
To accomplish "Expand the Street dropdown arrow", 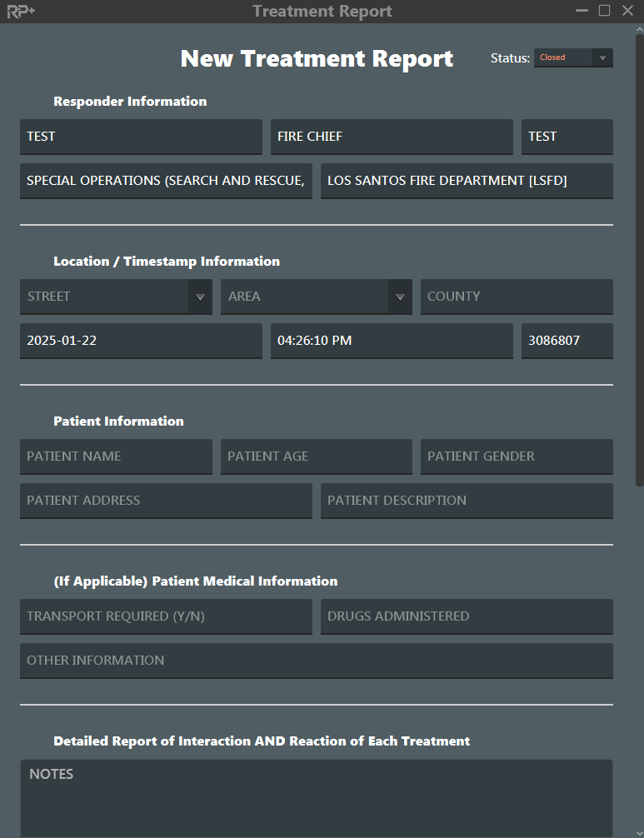I will point(200,297).
